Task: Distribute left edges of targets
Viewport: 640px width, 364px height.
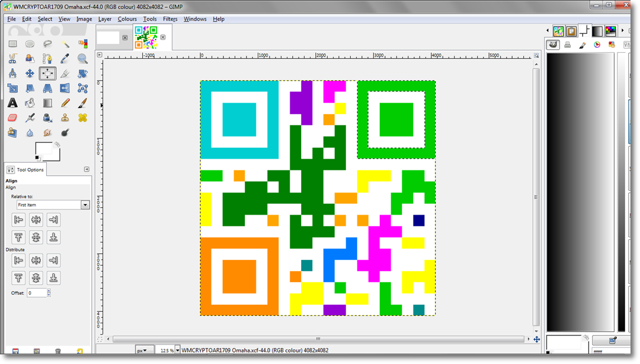Action: coord(18,260)
